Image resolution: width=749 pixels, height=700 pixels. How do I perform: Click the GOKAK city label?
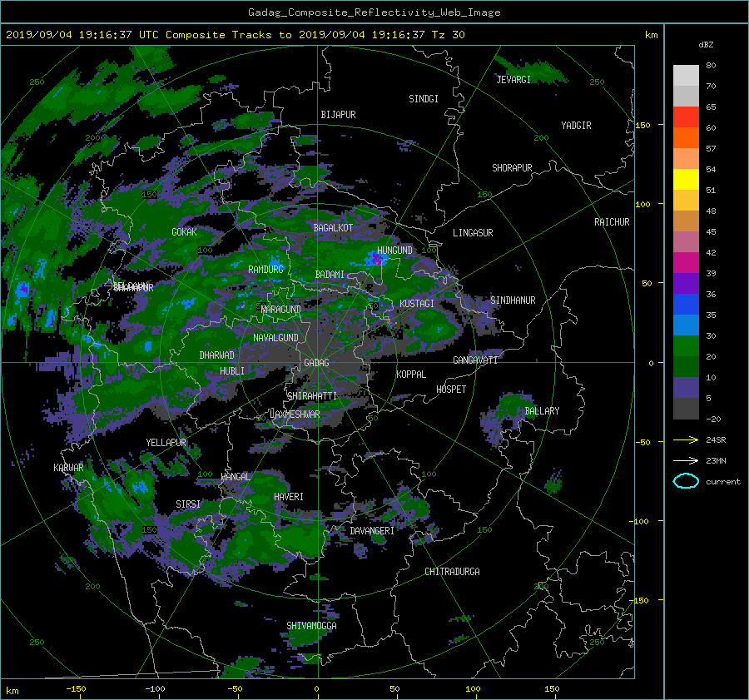coord(185,231)
